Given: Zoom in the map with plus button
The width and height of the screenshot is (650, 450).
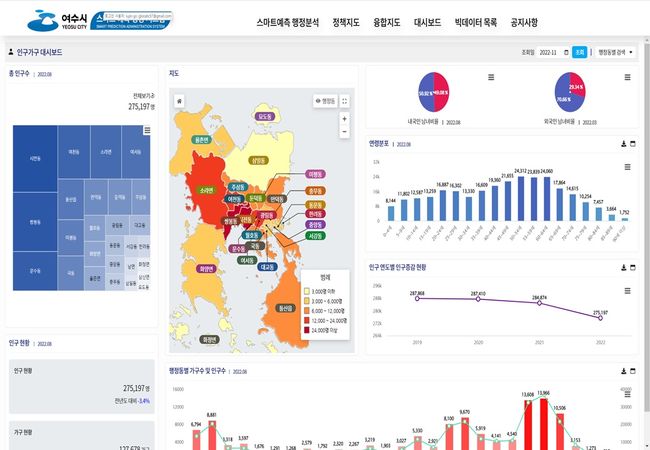Looking at the screenshot, I should pos(345,118).
